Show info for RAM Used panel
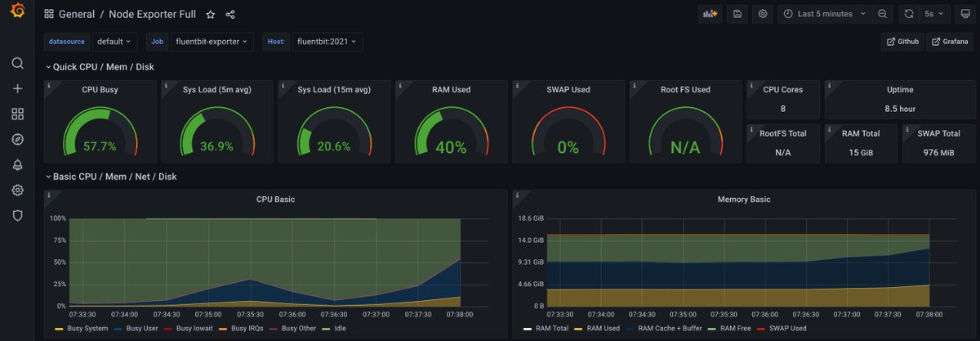This screenshot has width=980, height=341. (399, 85)
